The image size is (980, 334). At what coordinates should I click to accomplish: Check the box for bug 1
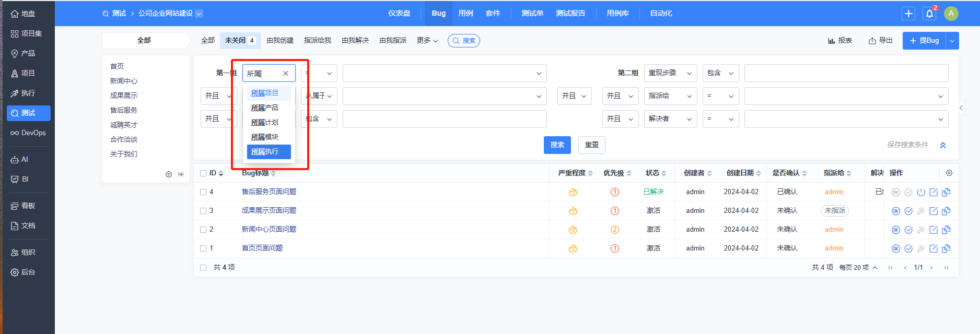(x=203, y=248)
